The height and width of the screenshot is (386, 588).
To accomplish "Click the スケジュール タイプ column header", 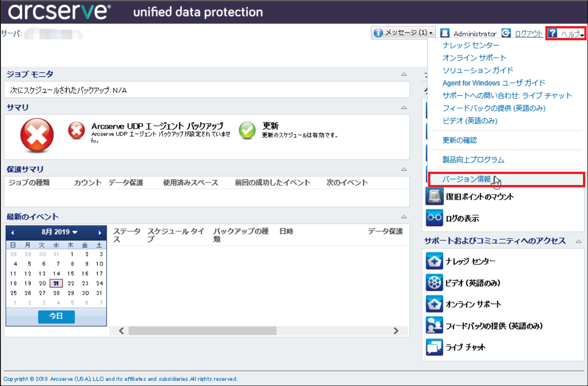I will (x=176, y=235).
